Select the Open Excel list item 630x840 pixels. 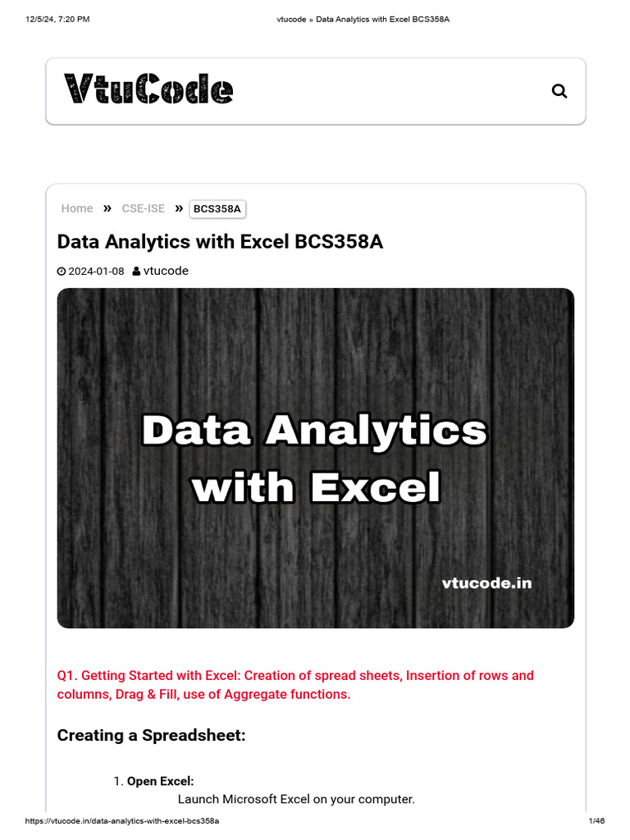(x=160, y=782)
